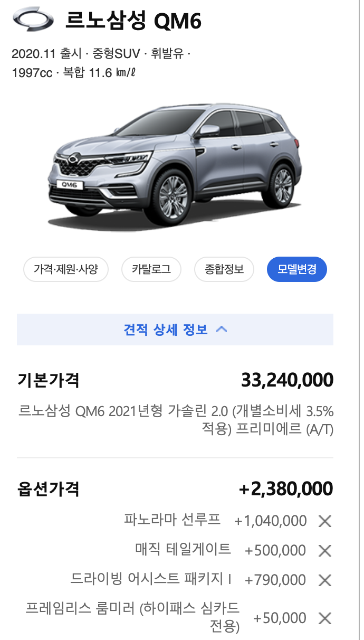This screenshot has height=640, width=364.
Task: Click the 견적 상세 정보 bar label
Action: (166, 330)
